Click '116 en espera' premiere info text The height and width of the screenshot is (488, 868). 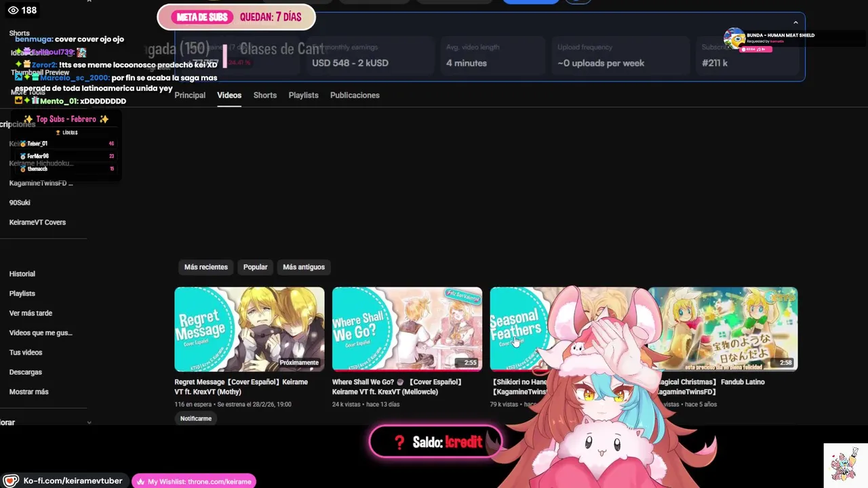193,405
